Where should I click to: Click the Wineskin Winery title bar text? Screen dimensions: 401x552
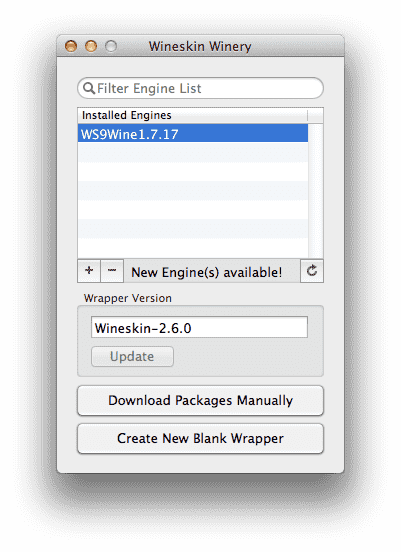tap(200, 46)
